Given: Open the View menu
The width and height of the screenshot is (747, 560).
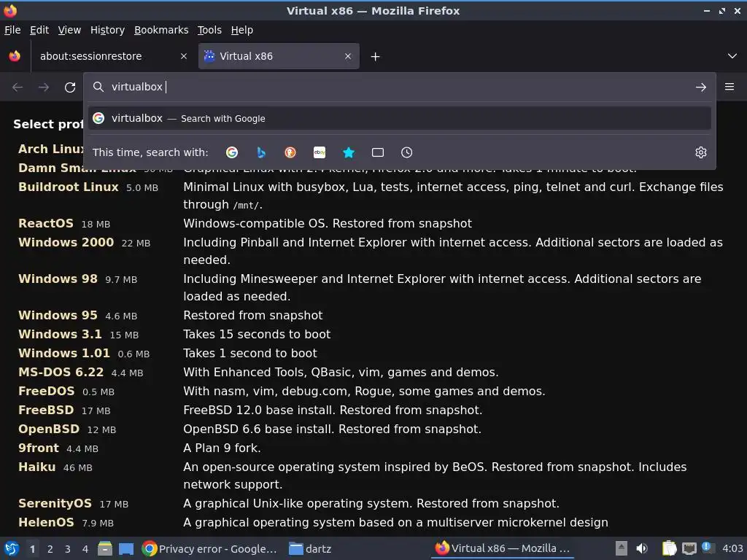Looking at the screenshot, I should pos(69,30).
